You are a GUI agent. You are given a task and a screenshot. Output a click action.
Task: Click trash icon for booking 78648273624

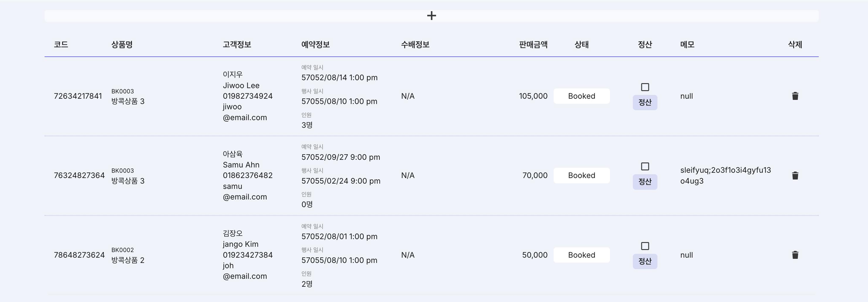coord(795,255)
